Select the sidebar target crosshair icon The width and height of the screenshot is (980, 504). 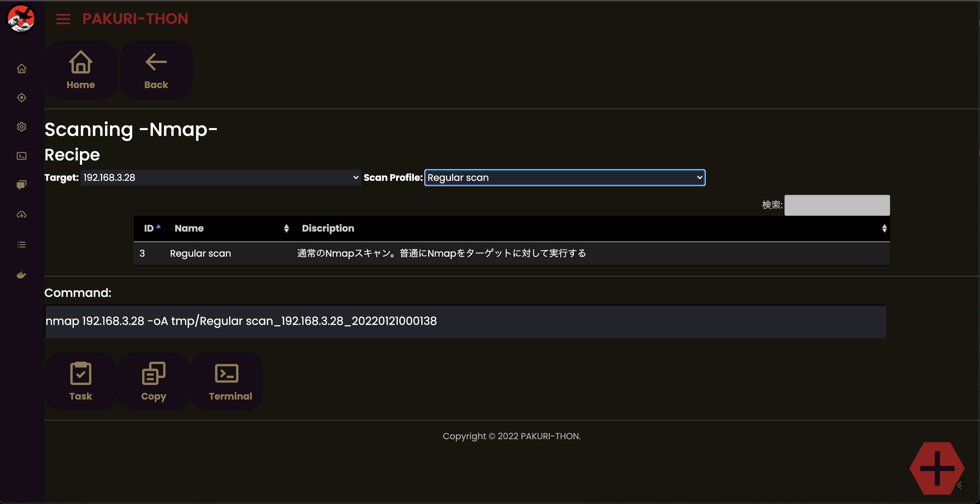coord(22,98)
